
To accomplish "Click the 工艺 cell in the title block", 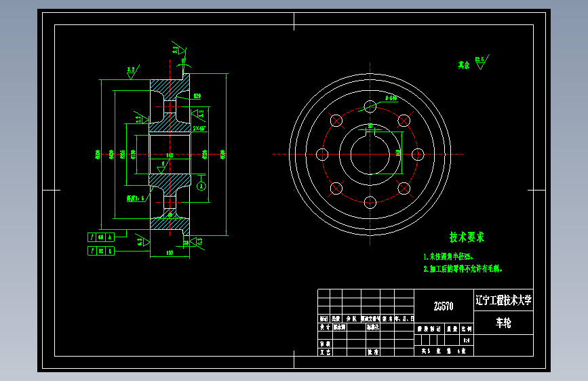I will pyautogui.click(x=325, y=352).
